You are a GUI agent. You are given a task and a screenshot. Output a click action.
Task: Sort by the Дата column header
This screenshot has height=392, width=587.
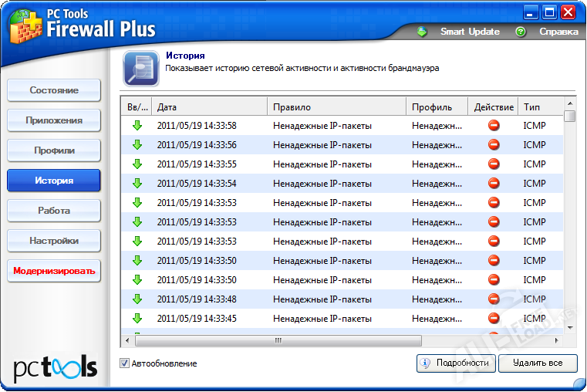209,107
